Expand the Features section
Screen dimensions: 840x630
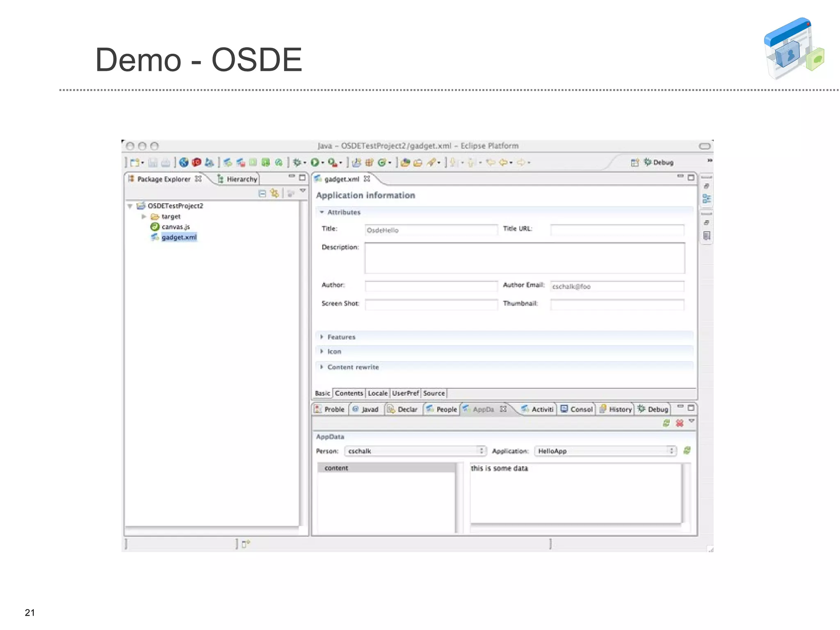(x=322, y=337)
